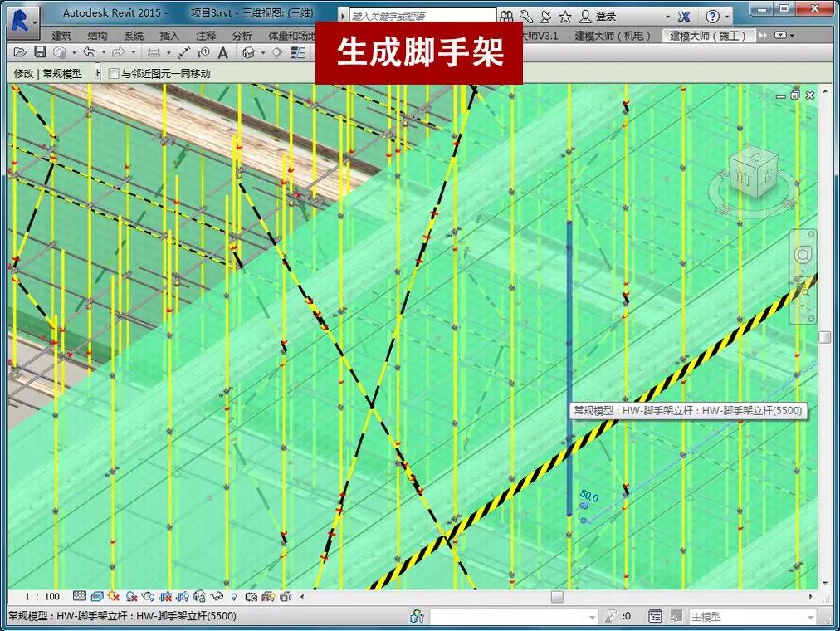Select the Tag by Category icon
840x631 pixels.
click(203, 52)
